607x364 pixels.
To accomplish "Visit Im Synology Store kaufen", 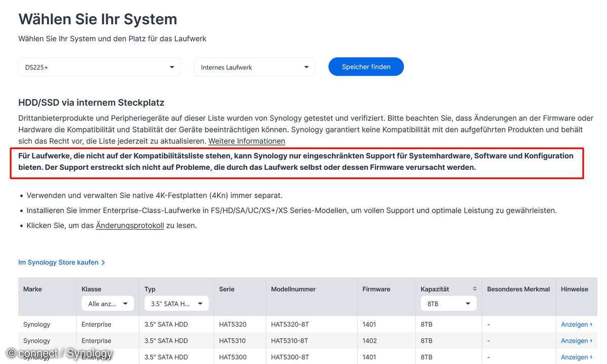I will pos(58,262).
